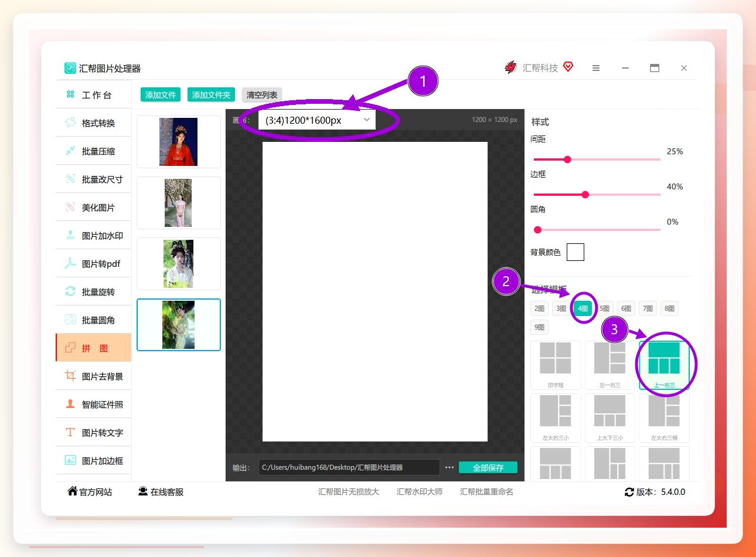Open the hamburger main menu

coord(596,68)
